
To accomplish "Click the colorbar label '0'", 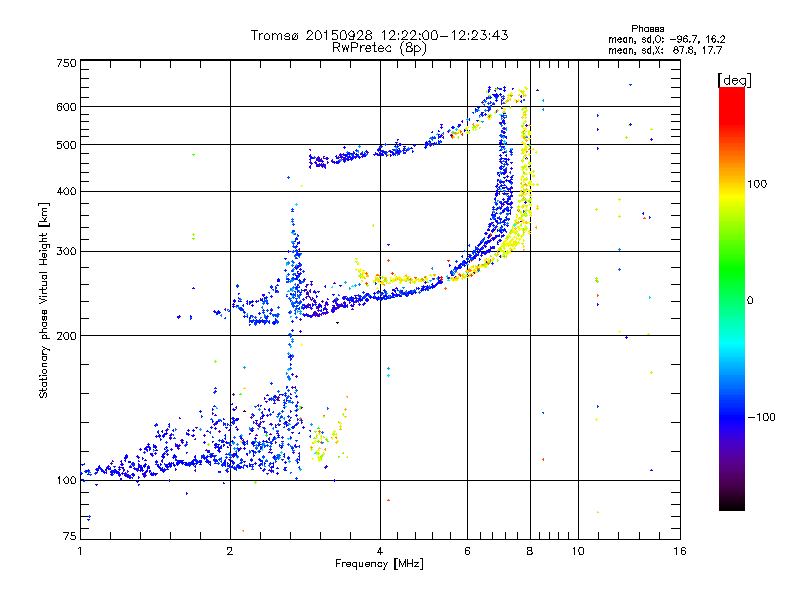I will coord(749,300).
